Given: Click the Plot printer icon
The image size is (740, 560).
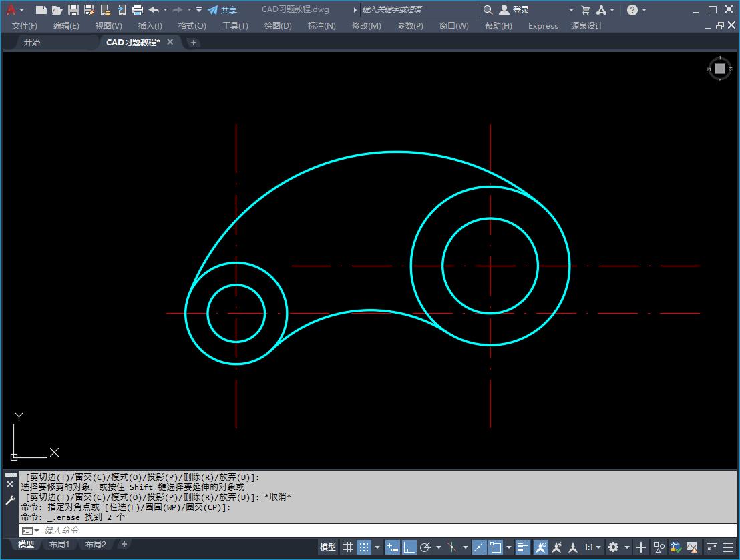Looking at the screenshot, I should 138,10.
